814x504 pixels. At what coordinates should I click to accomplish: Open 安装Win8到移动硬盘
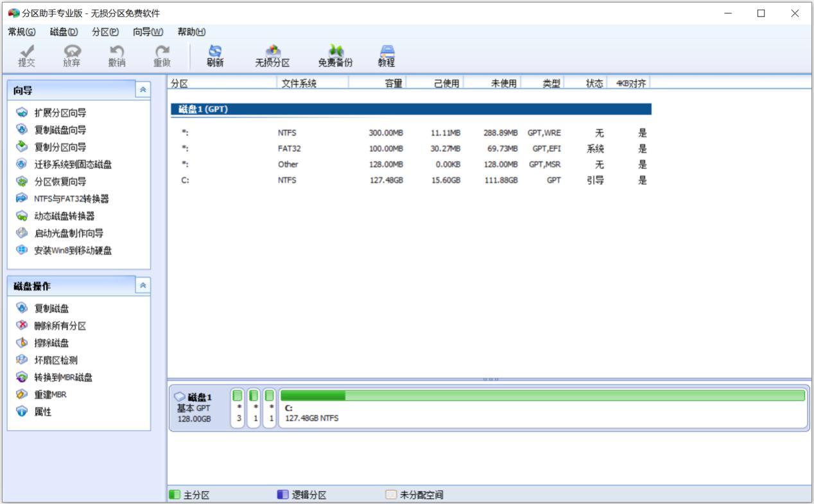click(x=64, y=250)
